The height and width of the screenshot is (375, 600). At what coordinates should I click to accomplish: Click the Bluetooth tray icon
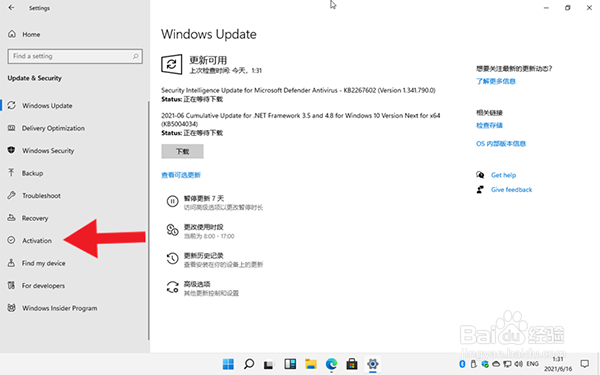tap(462, 364)
